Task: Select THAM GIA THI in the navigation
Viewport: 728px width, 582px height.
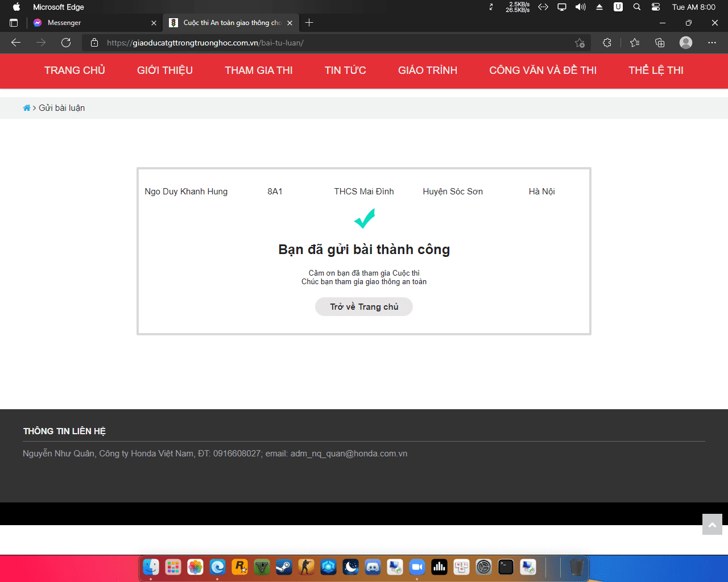Action: click(x=259, y=70)
